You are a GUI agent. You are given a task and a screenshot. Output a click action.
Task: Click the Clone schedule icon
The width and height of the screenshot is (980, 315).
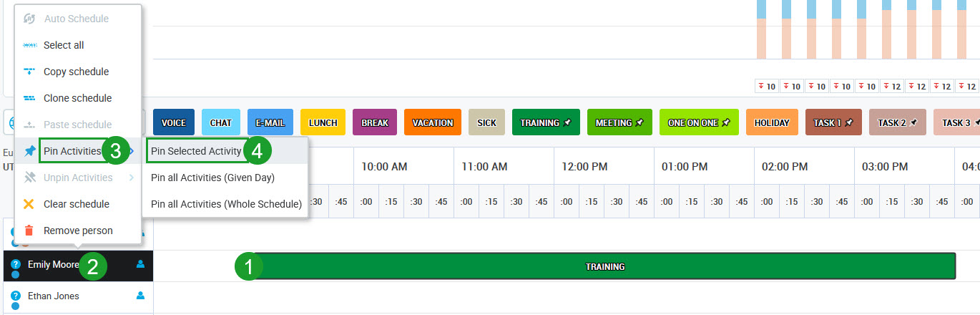pos(29,98)
